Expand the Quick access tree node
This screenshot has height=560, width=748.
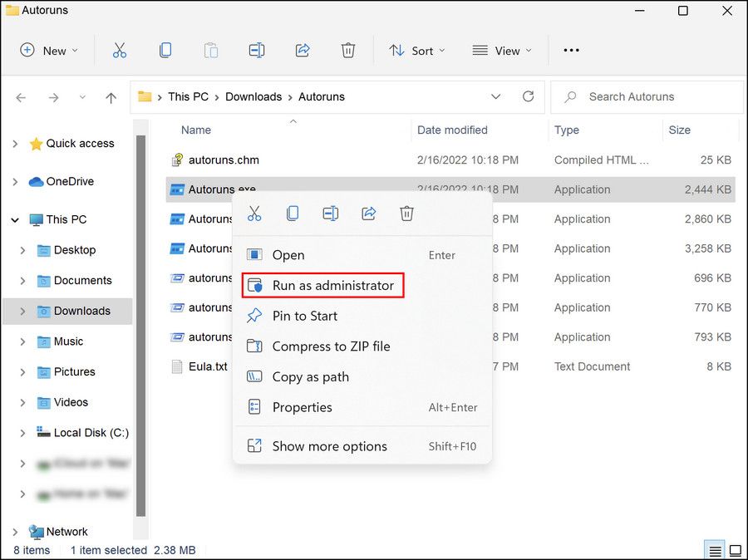15,144
